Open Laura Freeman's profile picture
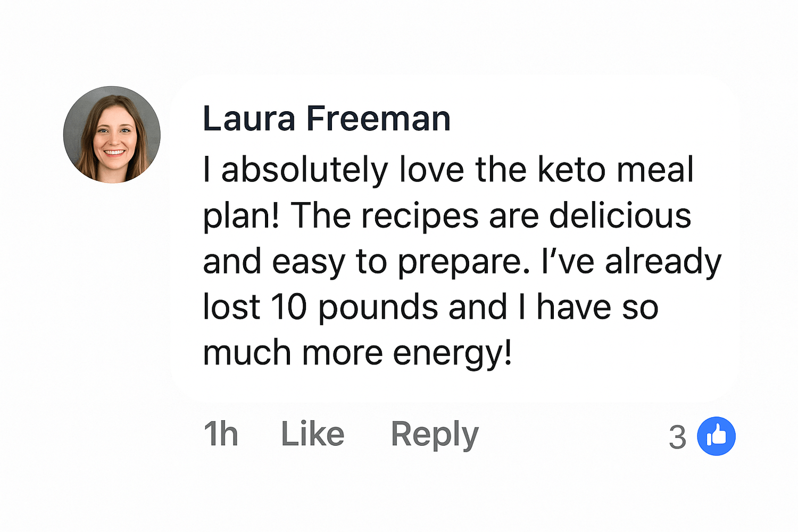Viewport: 798px width, 532px height. 112,135
